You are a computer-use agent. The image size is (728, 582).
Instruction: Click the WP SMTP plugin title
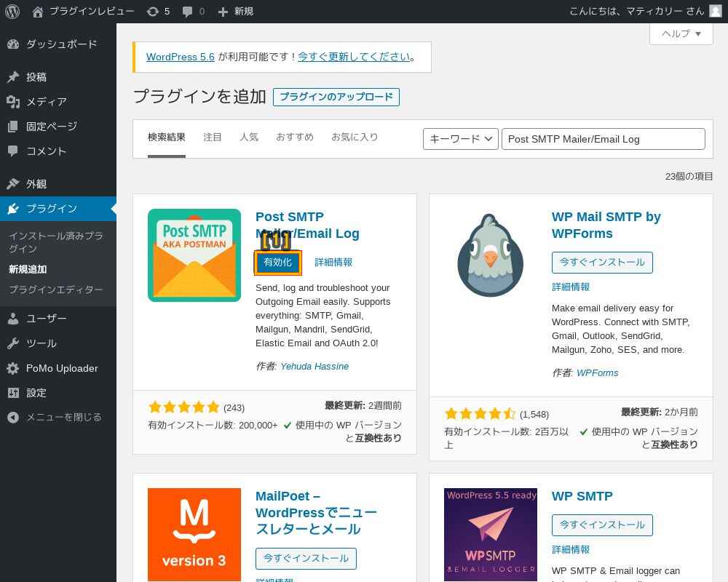[582, 496]
